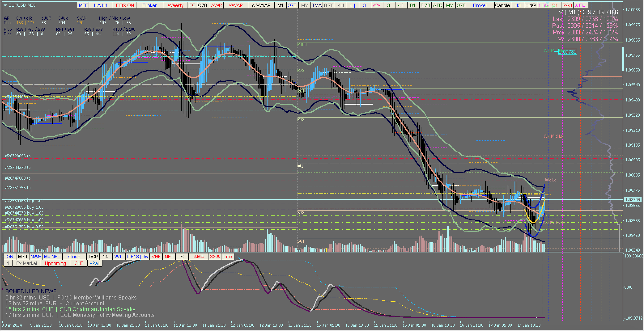Click the c.VWAP button
The width and height of the screenshot is (644, 331).
[x=261, y=6]
